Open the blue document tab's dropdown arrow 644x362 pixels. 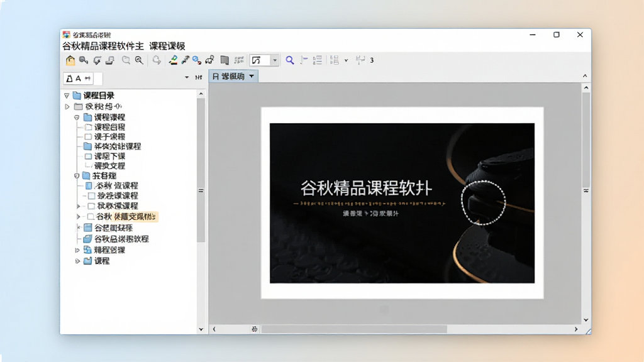[252, 76]
